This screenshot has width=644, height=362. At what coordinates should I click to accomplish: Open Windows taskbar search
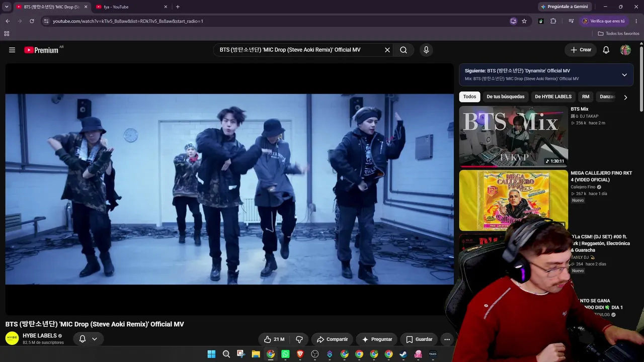(226, 354)
